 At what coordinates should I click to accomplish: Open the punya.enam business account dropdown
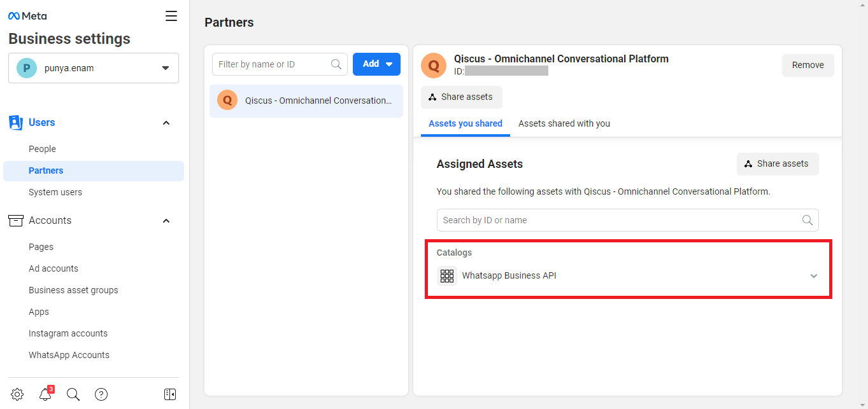(x=94, y=68)
